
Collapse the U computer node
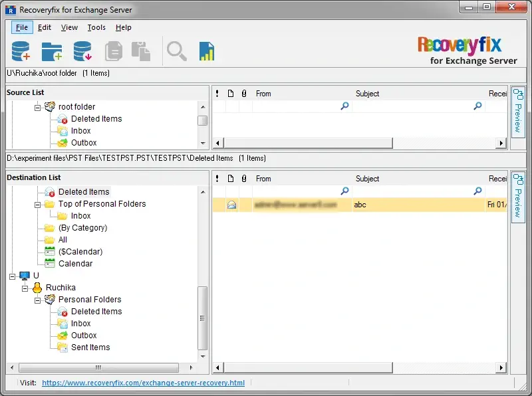click(13, 276)
